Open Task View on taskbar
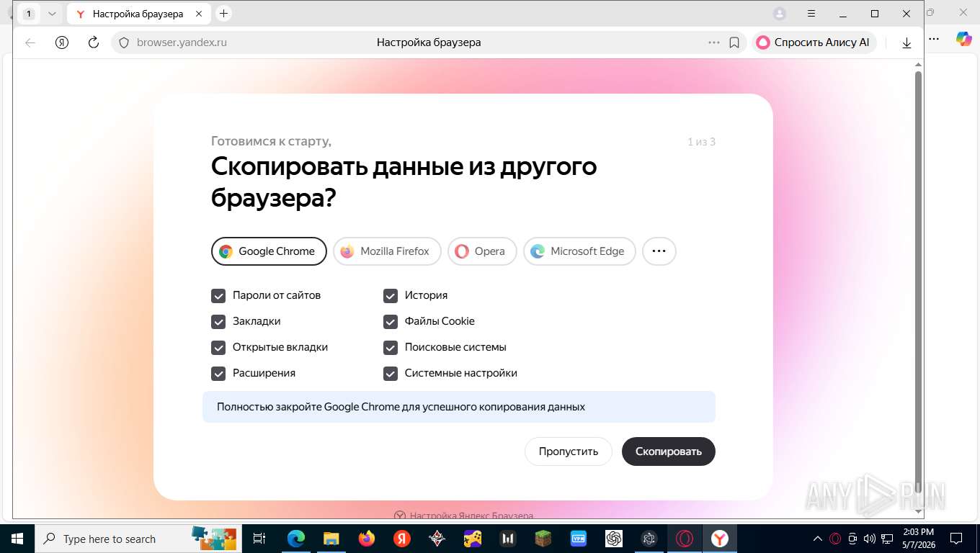This screenshot has width=980, height=553. [x=259, y=539]
